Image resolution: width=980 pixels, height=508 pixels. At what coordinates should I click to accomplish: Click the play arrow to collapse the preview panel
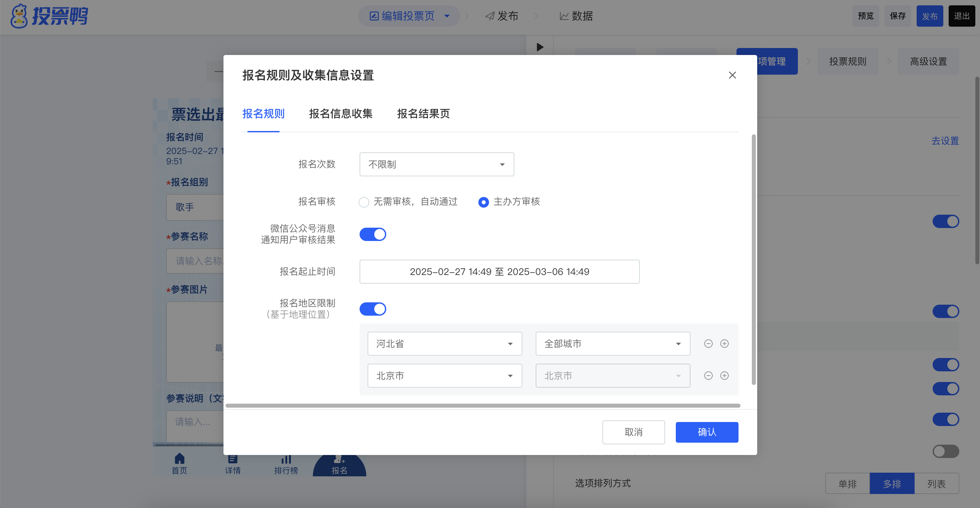click(540, 47)
